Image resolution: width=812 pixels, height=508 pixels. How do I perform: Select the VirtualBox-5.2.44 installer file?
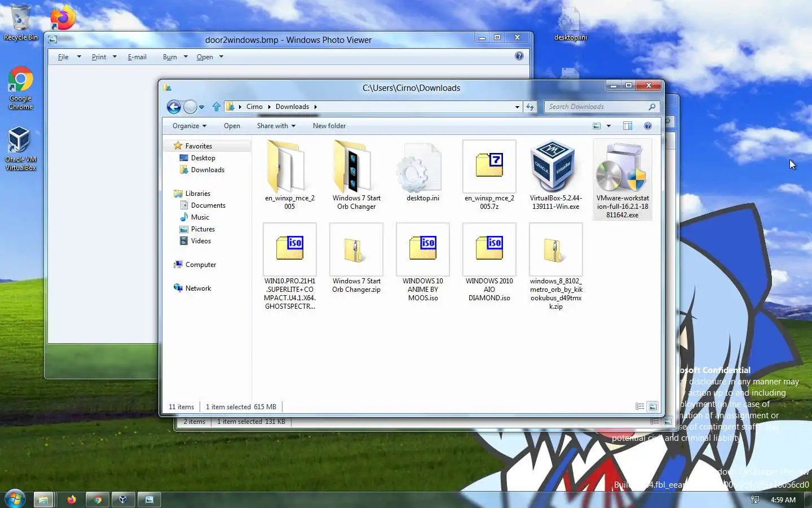[556, 176]
